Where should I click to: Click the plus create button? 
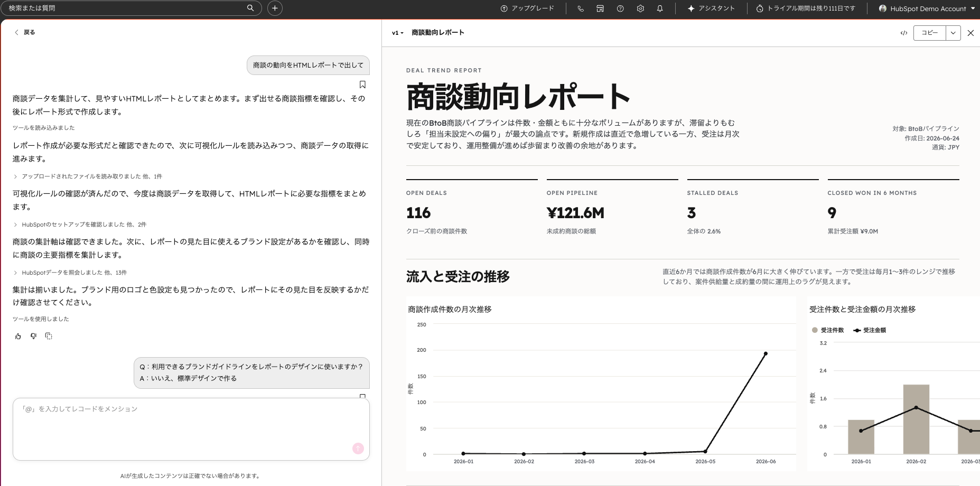pyautogui.click(x=275, y=8)
